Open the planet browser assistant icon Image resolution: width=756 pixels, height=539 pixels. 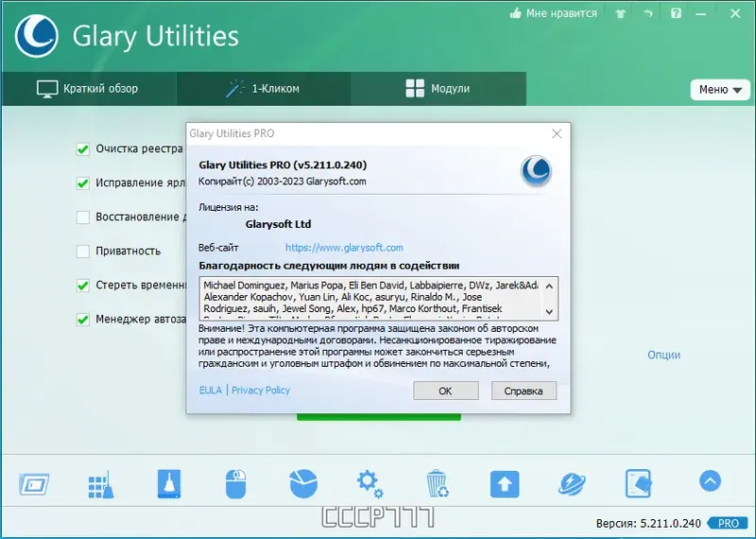(572, 484)
